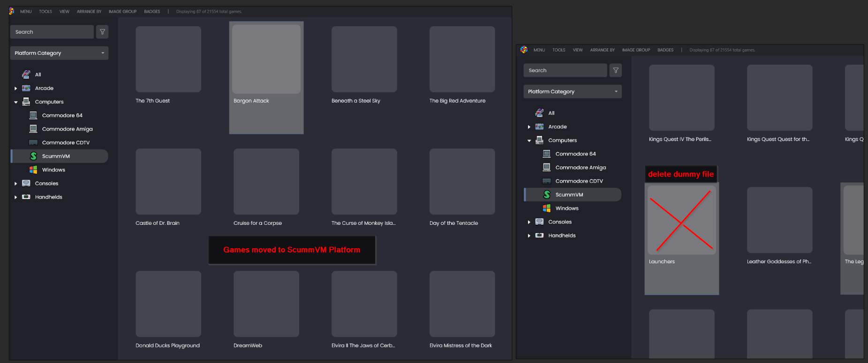Click the Handhelds icon in right window

[540, 235]
